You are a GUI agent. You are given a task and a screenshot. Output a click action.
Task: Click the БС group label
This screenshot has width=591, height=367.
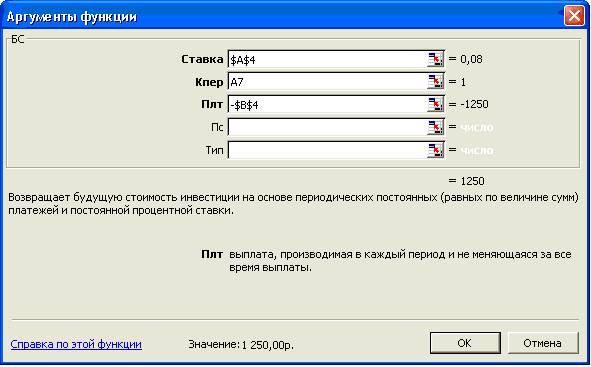pyautogui.click(x=18, y=39)
